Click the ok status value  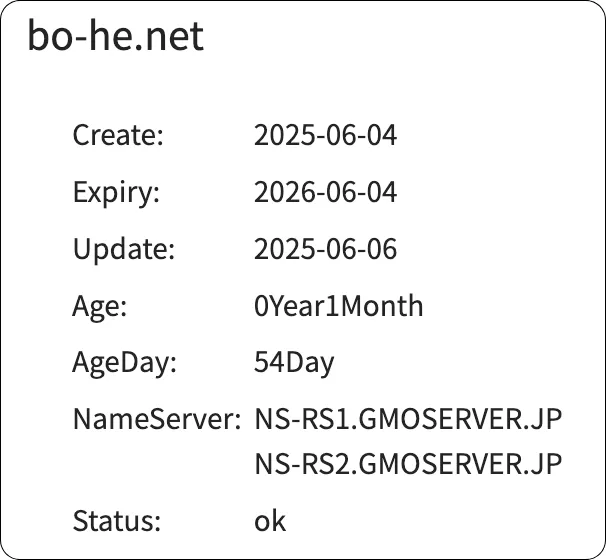270,521
